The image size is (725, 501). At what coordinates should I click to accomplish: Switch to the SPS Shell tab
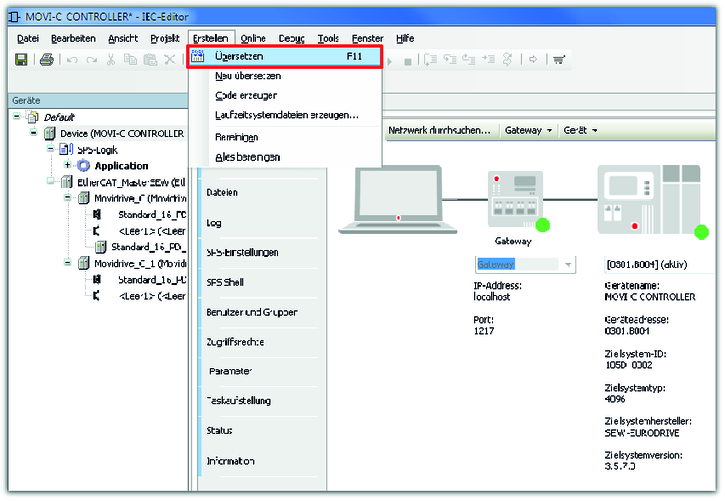point(225,282)
